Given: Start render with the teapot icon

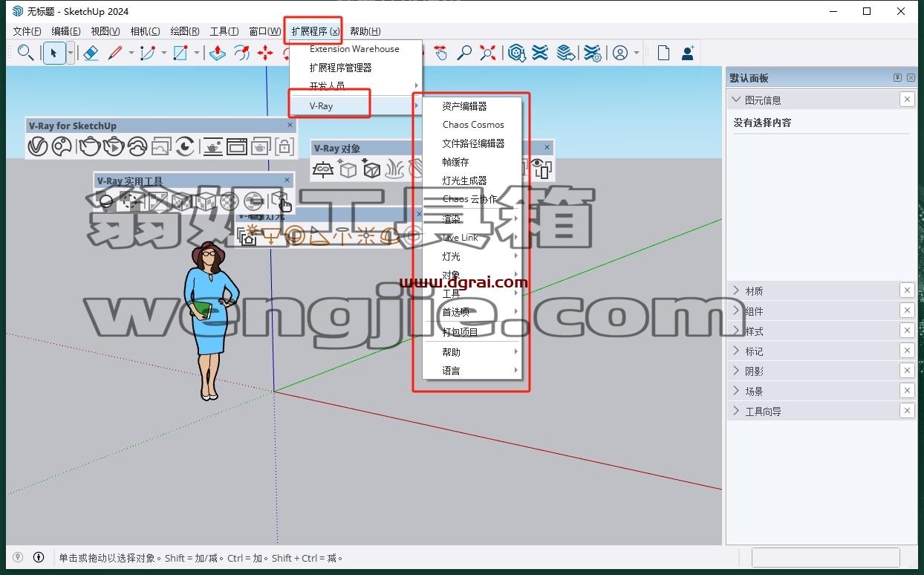Looking at the screenshot, I should pos(90,147).
